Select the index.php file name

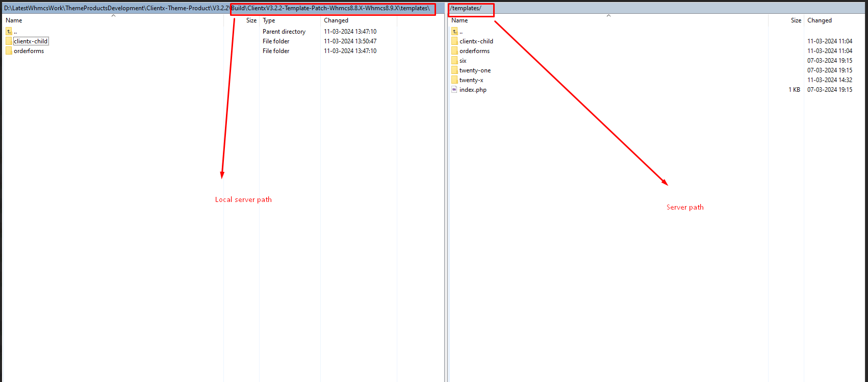click(473, 90)
